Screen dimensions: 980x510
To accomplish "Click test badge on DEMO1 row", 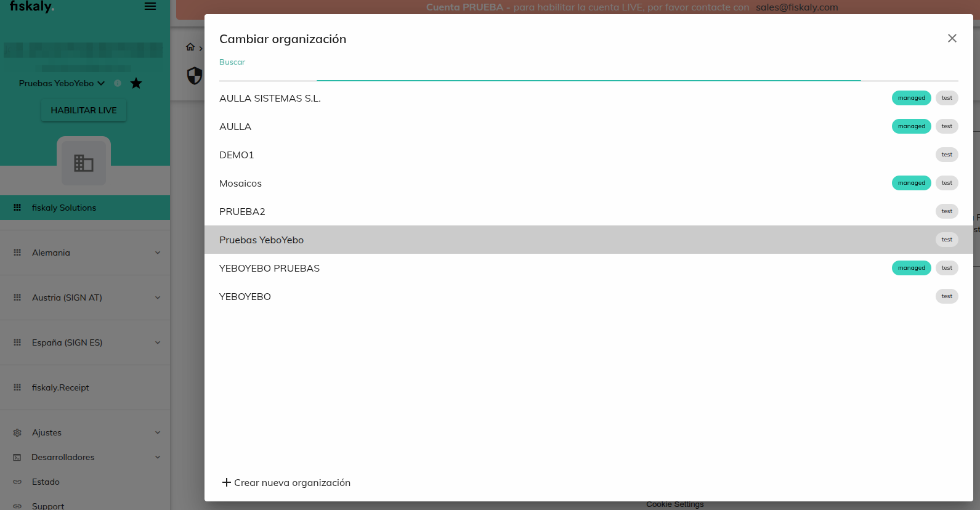I will [x=947, y=155].
